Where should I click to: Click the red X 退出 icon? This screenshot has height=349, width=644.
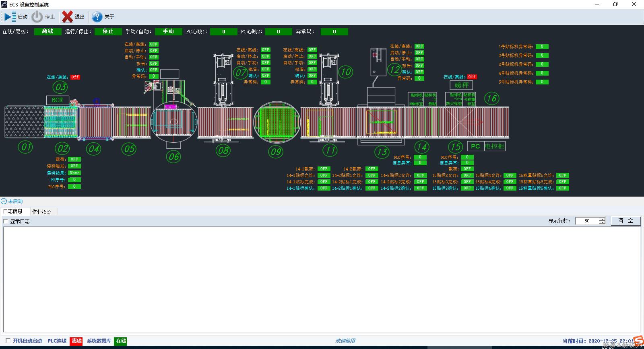(x=67, y=16)
